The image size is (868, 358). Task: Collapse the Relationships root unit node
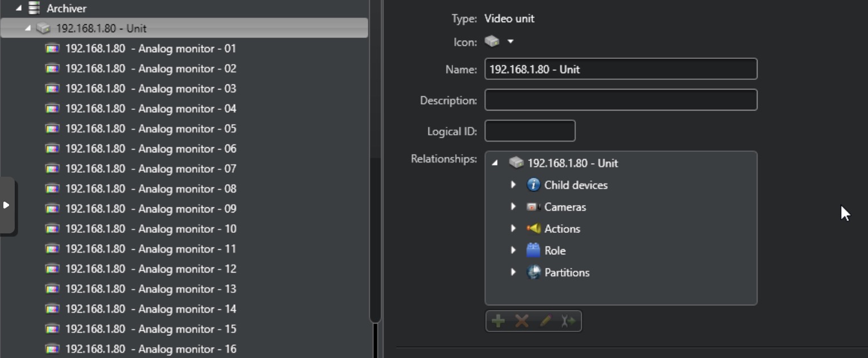(495, 163)
